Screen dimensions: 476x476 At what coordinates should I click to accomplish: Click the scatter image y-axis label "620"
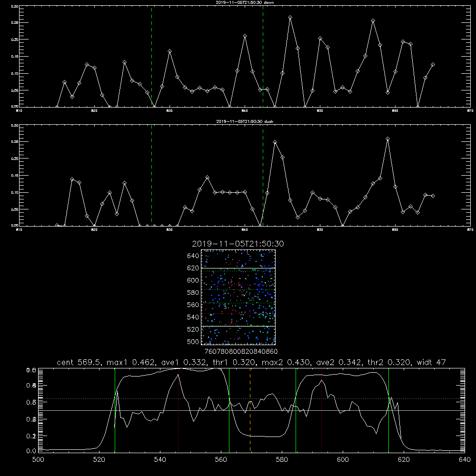(x=193, y=268)
